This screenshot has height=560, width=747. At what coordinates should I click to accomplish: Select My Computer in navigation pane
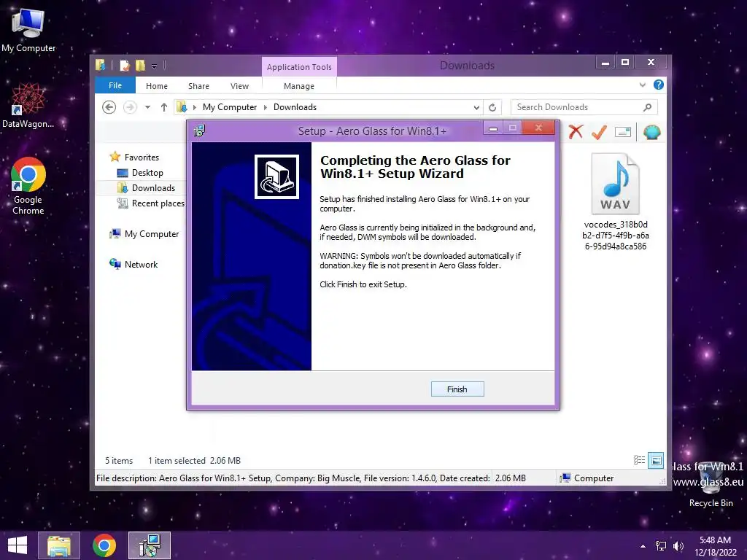152,234
